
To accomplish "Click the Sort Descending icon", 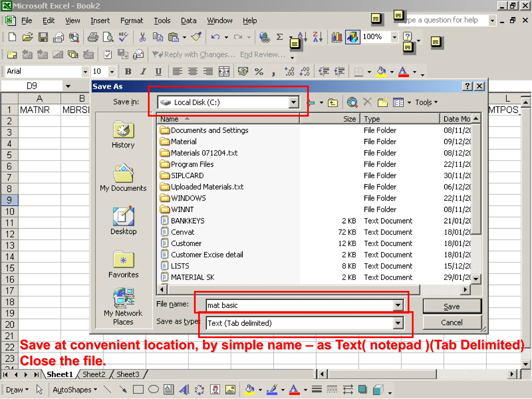I will pos(318,37).
